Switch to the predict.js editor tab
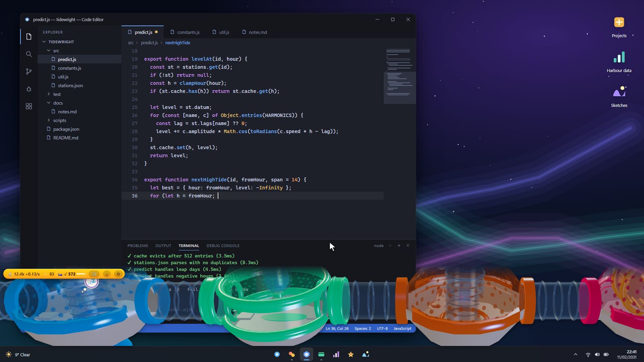This screenshot has width=644, height=362. coord(142,32)
